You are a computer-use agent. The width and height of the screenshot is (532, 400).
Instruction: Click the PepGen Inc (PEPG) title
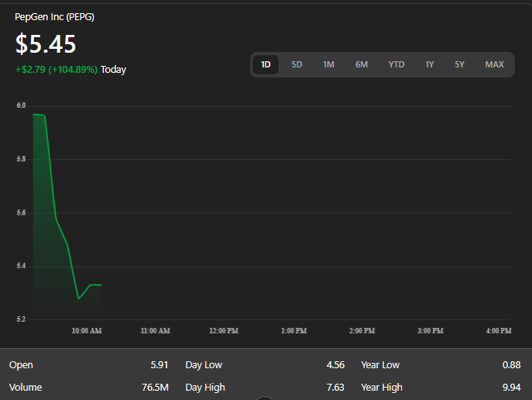55,17
